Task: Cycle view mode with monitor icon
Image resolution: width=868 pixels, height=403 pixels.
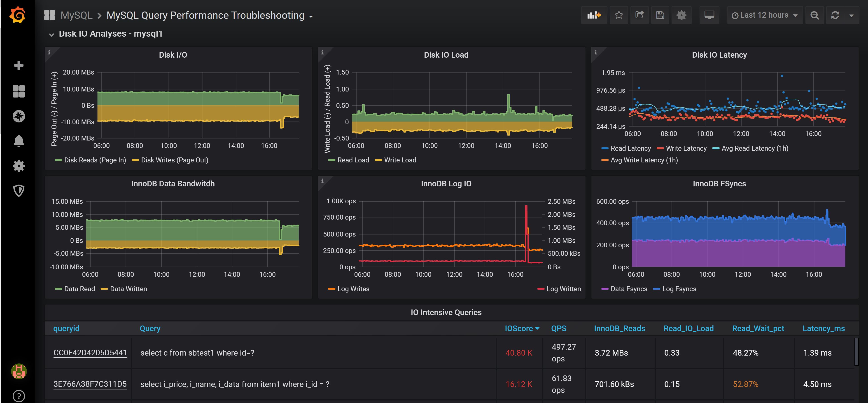Action: (x=709, y=15)
